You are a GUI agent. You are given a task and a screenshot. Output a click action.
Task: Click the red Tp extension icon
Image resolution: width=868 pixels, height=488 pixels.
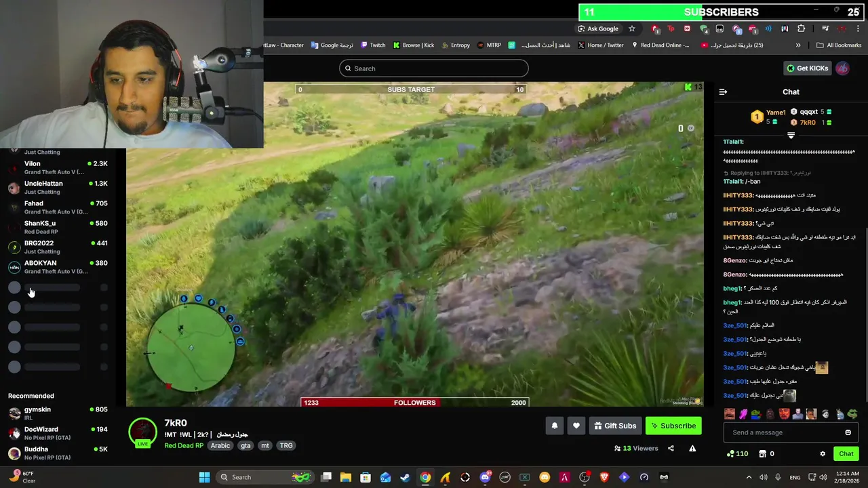click(x=671, y=28)
